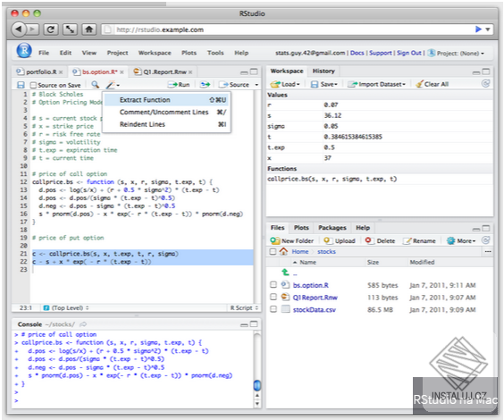Switch to the Packages tab

pos(332,228)
